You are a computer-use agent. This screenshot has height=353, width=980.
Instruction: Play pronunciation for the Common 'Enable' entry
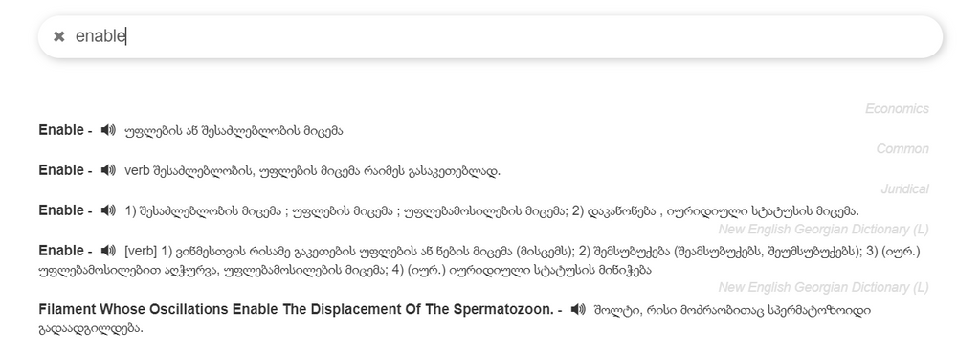108,170
